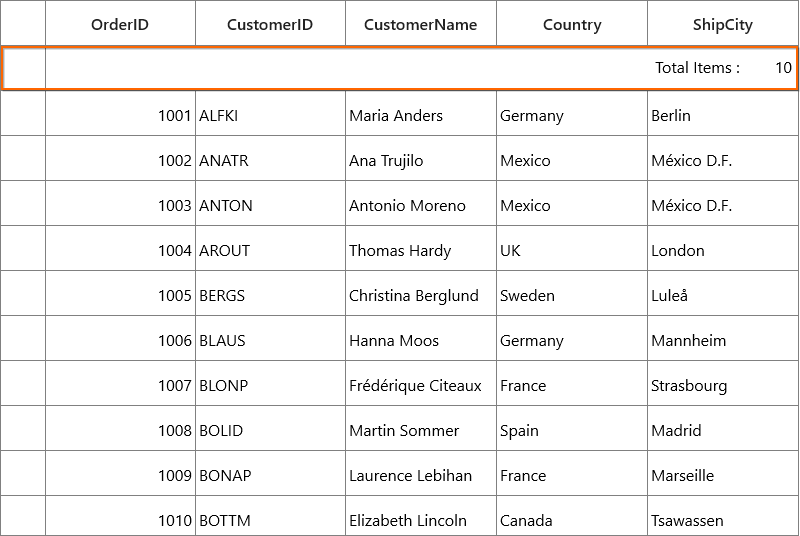Image resolution: width=800 pixels, height=536 pixels.
Task: Click the Mannheim ship city cell
Action: (x=723, y=339)
